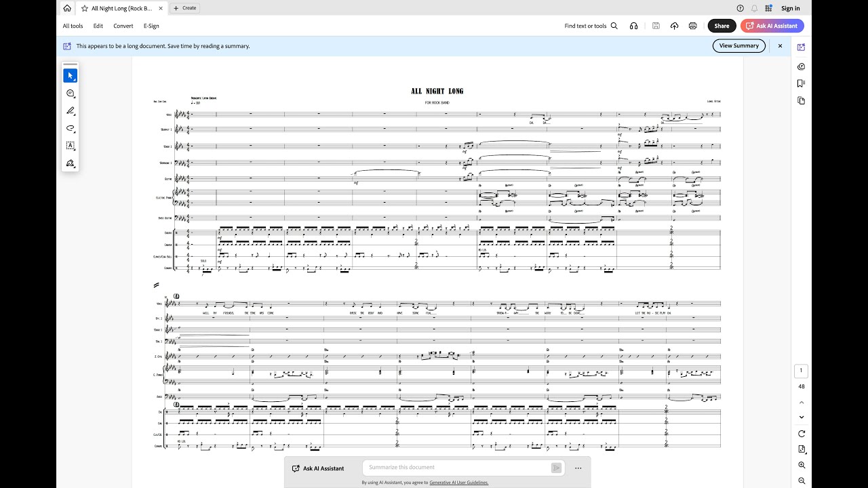The width and height of the screenshot is (868, 488).
Task: Send the AI Assistant prompt
Action: point(556,468)
